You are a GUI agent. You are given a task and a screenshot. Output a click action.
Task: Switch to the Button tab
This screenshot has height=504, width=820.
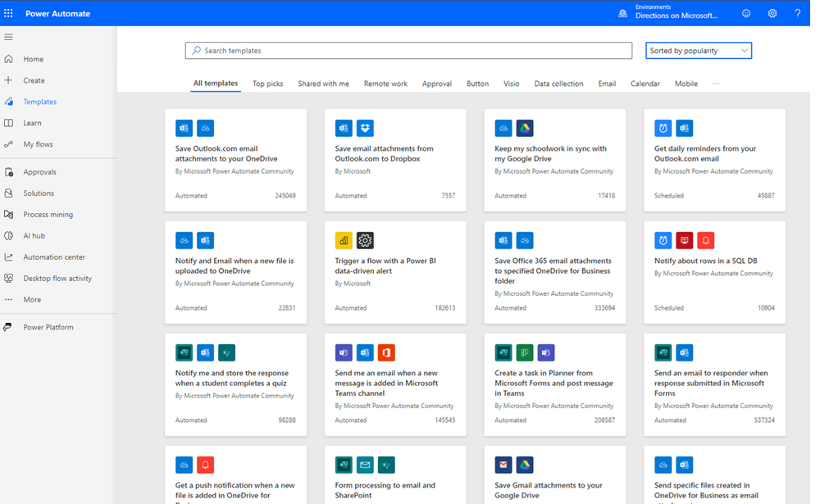477,84
